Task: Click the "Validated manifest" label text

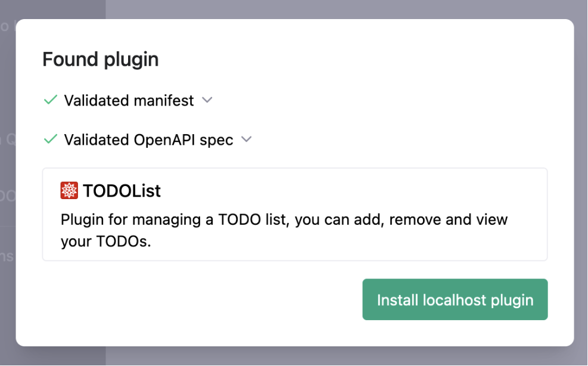Action: point(129,101)
